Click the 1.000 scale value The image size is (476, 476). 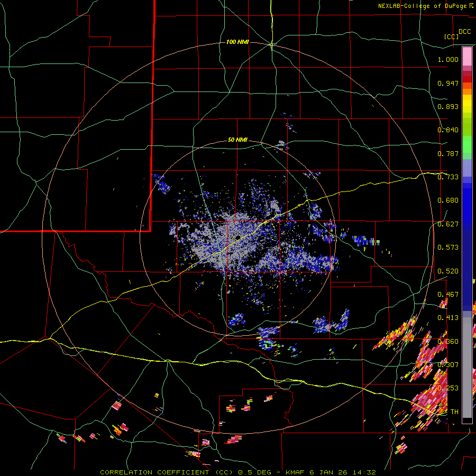pyautogui.click(x=448, y=59)
